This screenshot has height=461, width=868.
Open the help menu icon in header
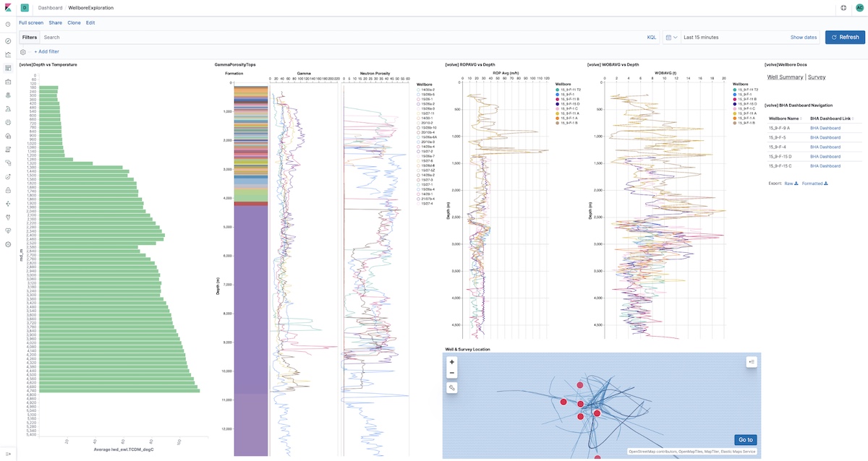[x=844, y=7]
